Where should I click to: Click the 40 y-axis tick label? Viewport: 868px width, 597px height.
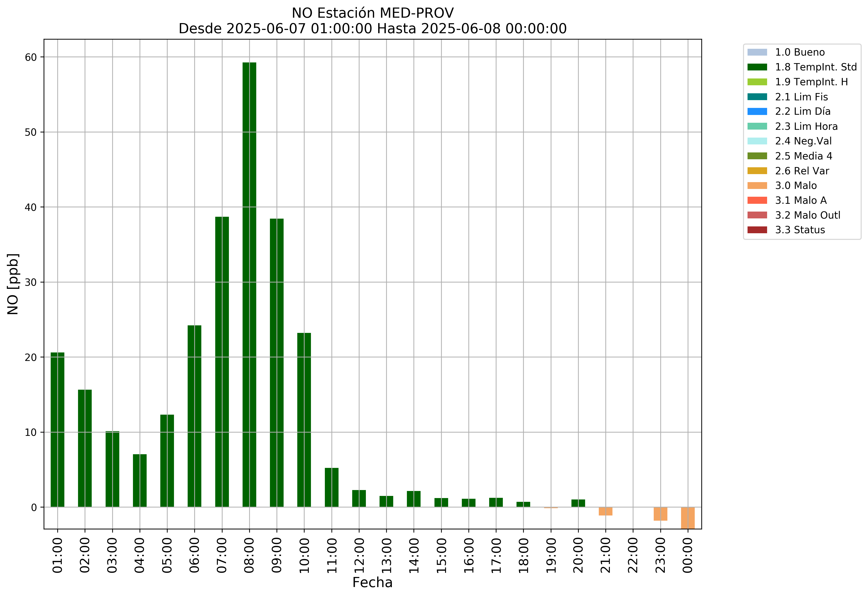(x=31, y=207)
